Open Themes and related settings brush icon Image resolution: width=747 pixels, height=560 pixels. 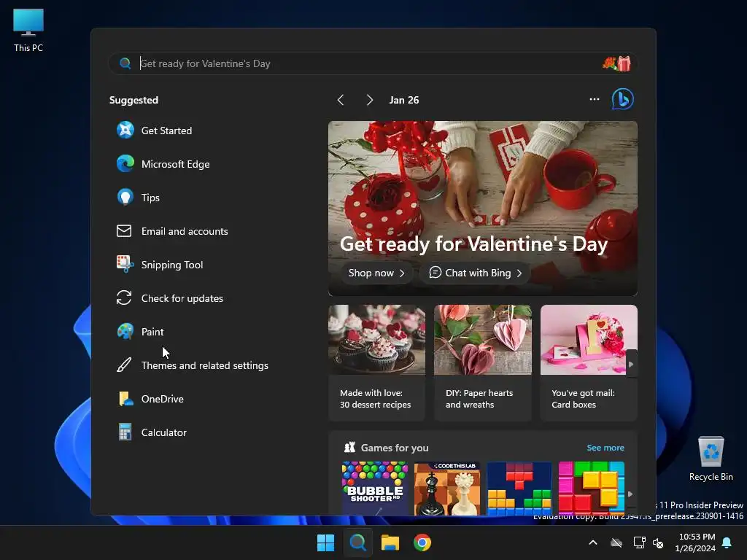(124, 365)
